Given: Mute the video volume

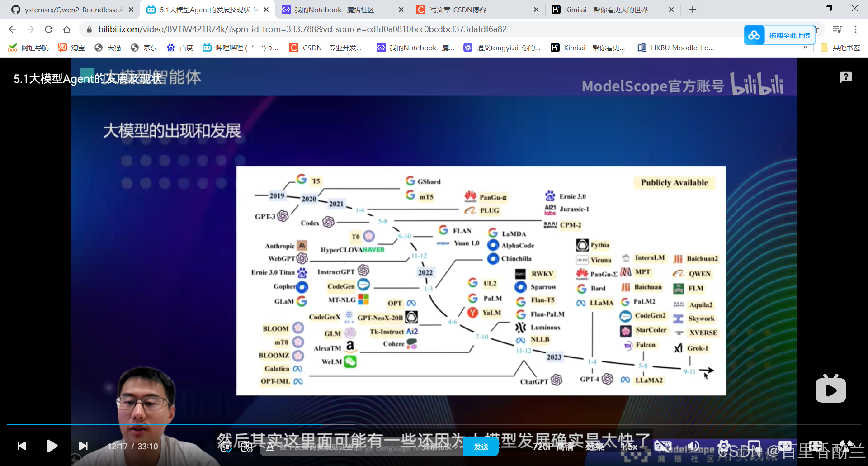Looking at the screenshot, I should coord(693,446).
